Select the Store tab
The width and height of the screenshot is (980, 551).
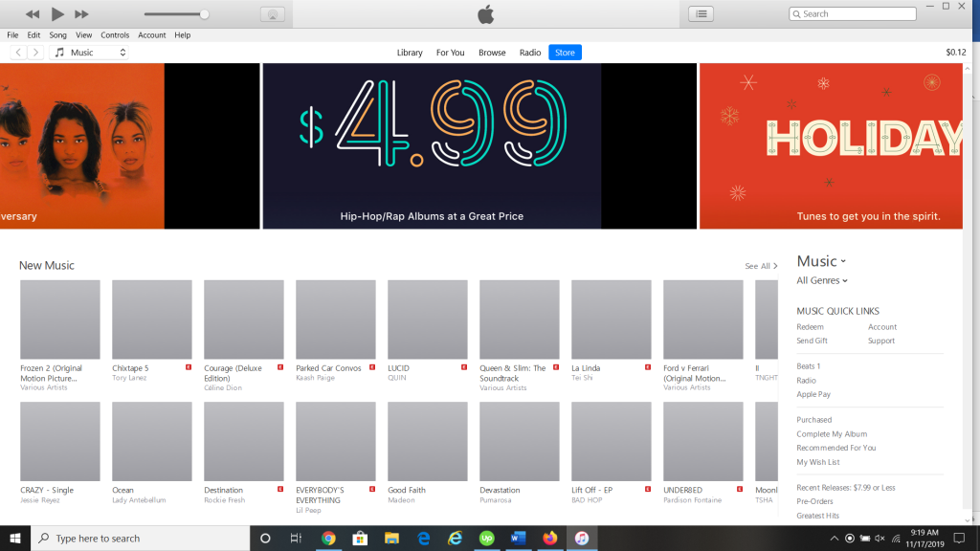click(x=565, y=53)
